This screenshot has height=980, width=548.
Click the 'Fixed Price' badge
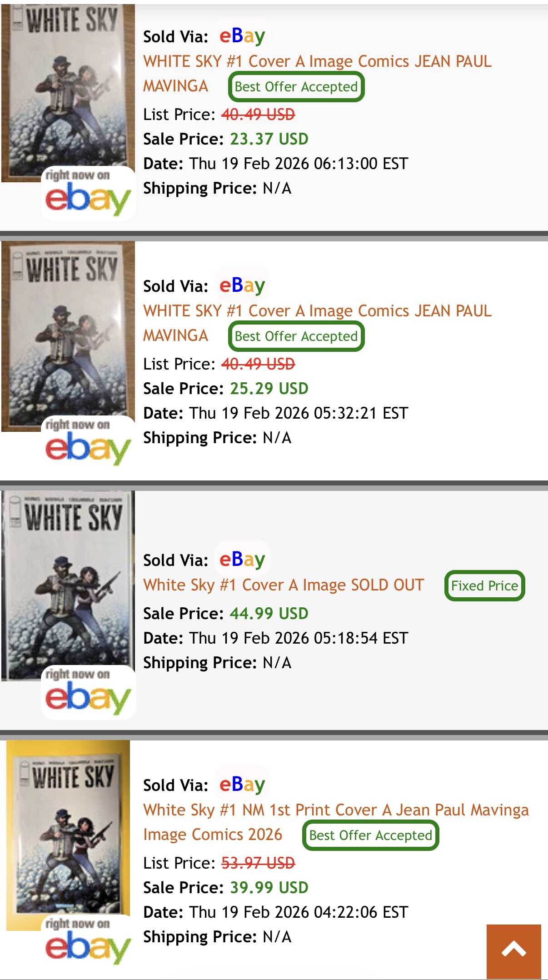pos(484,586)
